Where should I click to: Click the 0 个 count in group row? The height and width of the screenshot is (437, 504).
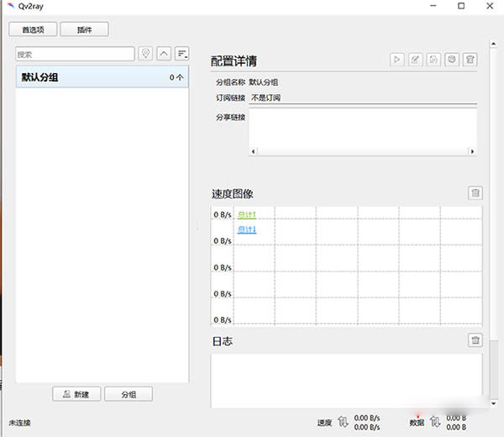(x=176, y=77)
